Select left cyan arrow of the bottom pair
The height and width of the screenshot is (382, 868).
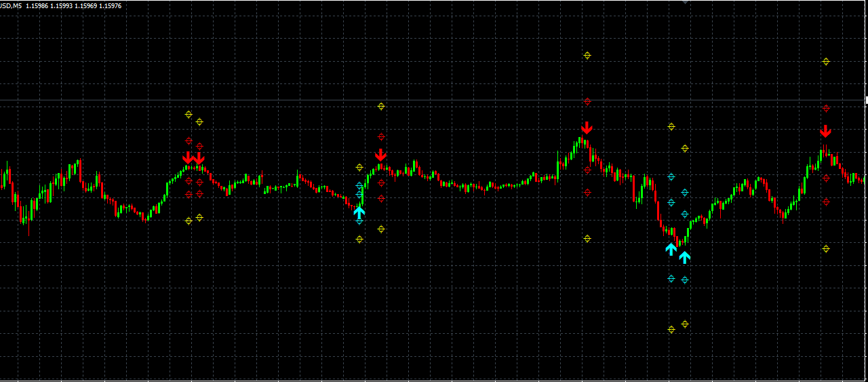671,249
